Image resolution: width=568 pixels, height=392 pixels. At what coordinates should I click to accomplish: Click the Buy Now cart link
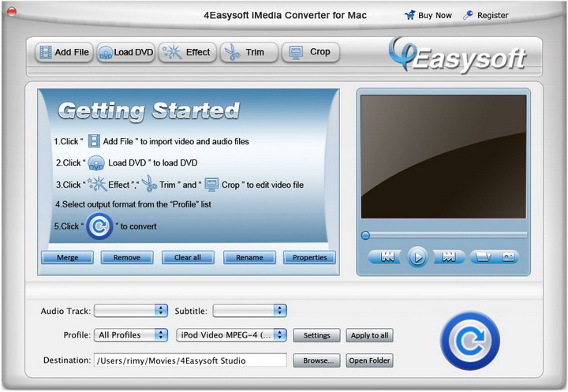pos(428,15)
